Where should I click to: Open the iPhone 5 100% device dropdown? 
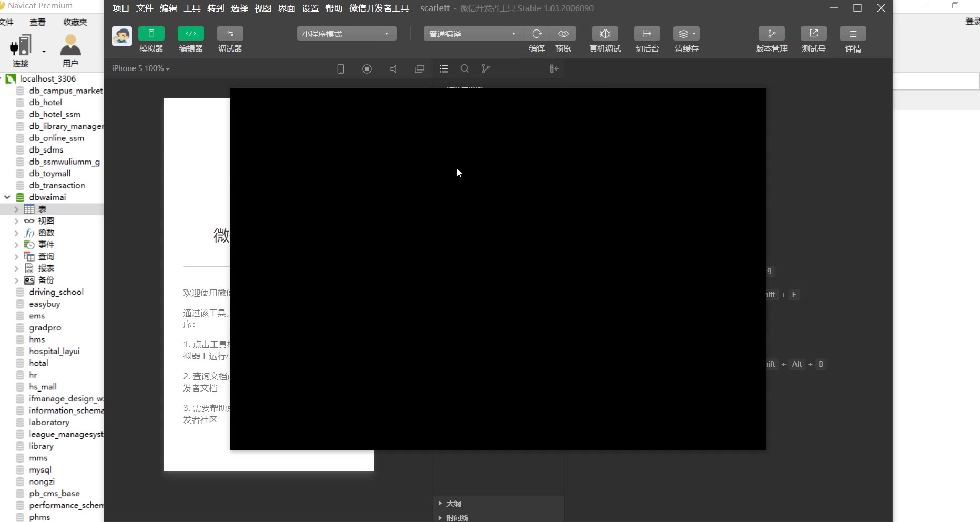(x=141, y=68)
